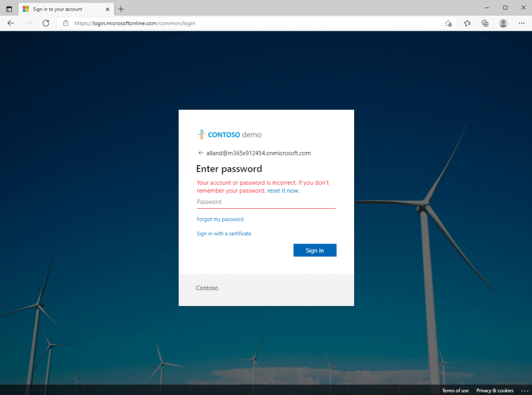Click the browser Back arrow button
The width and height of the screenshot is (532, 395).
11,23
